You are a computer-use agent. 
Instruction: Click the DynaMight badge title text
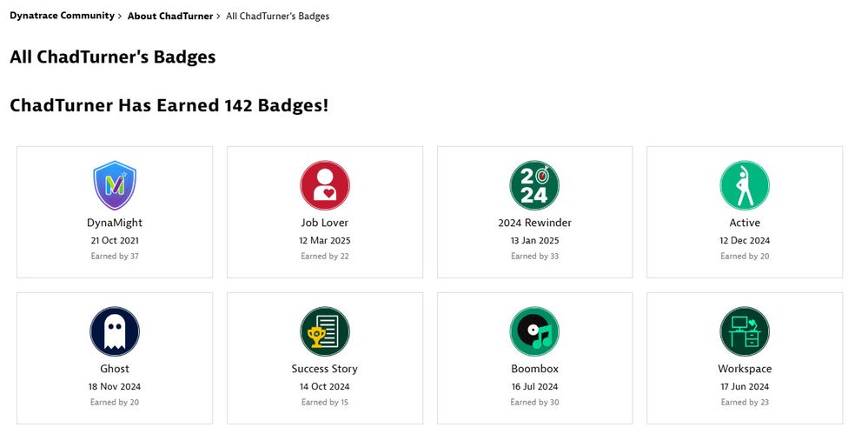click(115, 223)
